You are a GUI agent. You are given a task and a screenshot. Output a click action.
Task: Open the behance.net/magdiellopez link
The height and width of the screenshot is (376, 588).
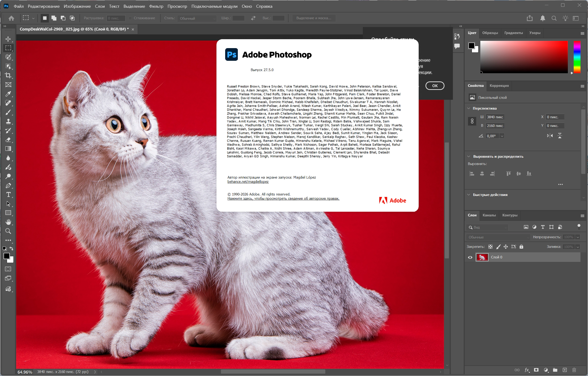[x=248, y=182]
